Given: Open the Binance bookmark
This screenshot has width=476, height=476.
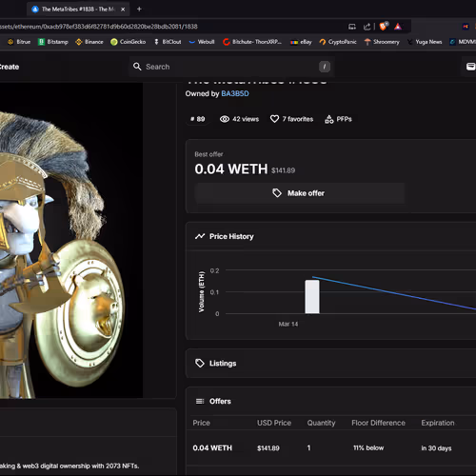Looking at the screenshot, I should pyautogui.click(x=89, y=42).
